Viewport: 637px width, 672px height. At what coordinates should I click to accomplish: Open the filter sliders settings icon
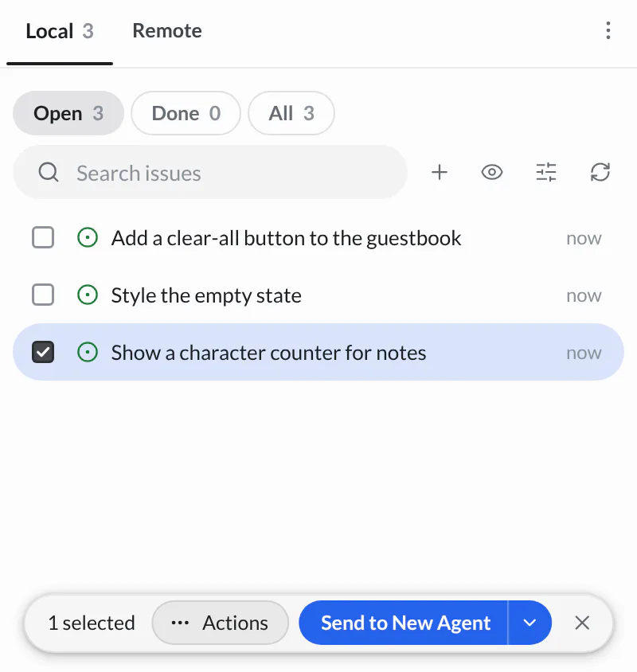(545, 172)
